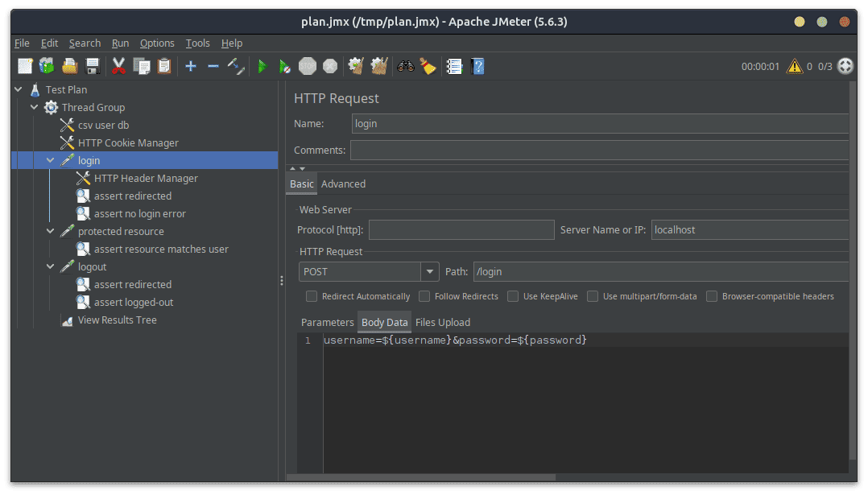Click the Server Name or IP field
868x495 pixels.
[749, 230]
